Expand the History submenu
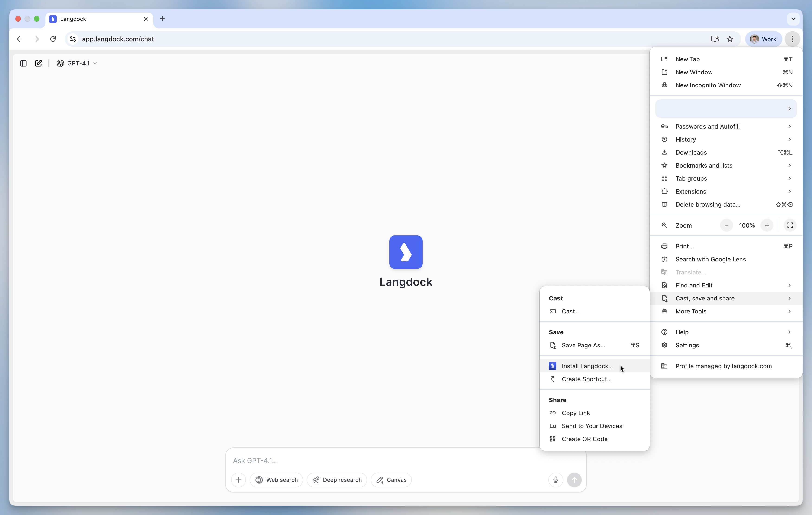 [x=726, y=139]
